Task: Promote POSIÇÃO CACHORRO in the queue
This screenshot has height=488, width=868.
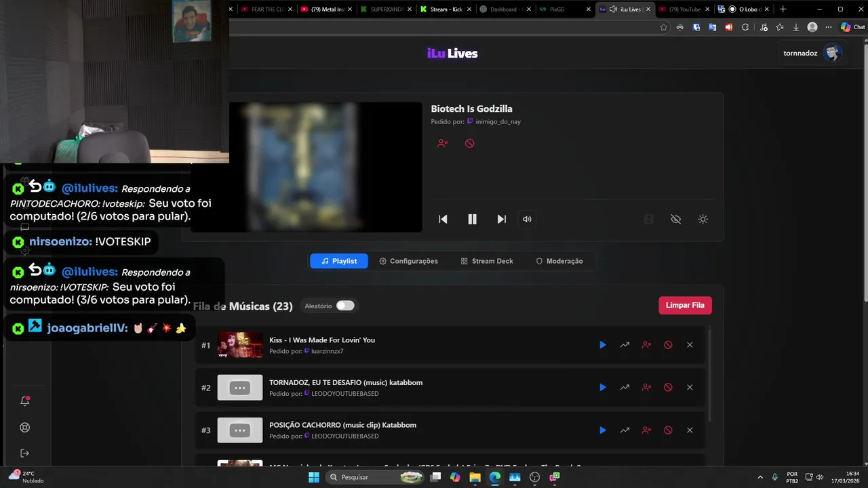Action: [625, 430]
